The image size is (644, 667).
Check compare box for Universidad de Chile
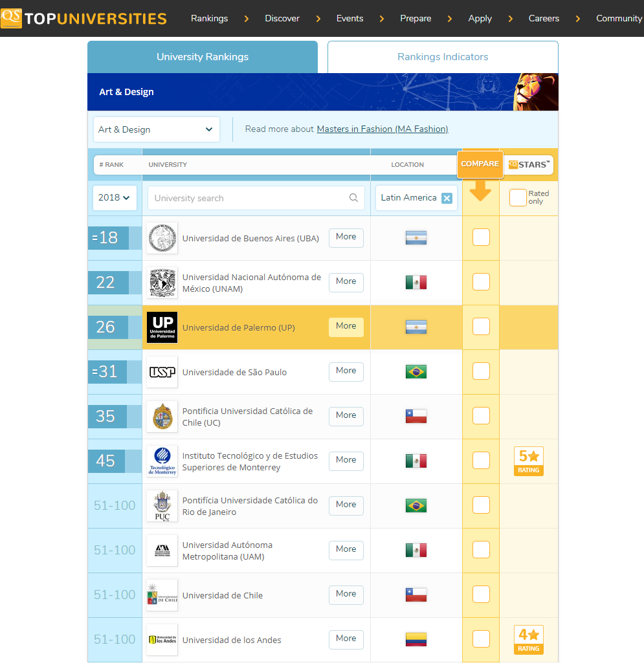[x=481, y=595]
